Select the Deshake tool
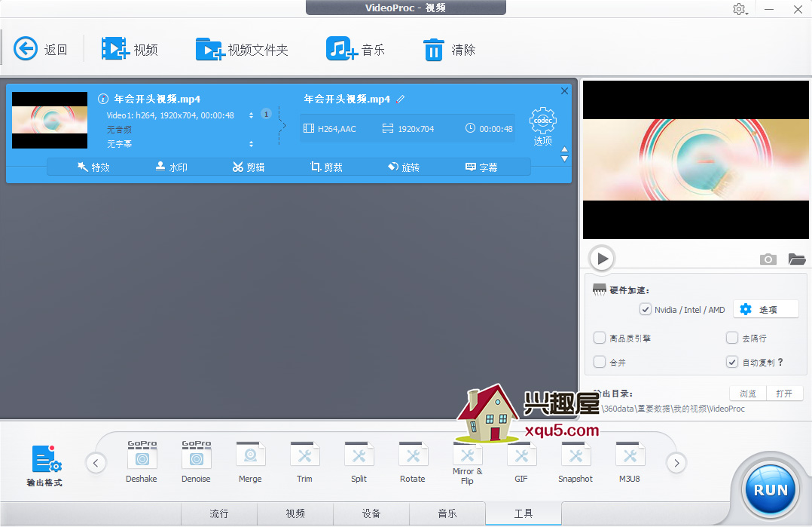Screen dimensions: 812x527 (142, 461)
